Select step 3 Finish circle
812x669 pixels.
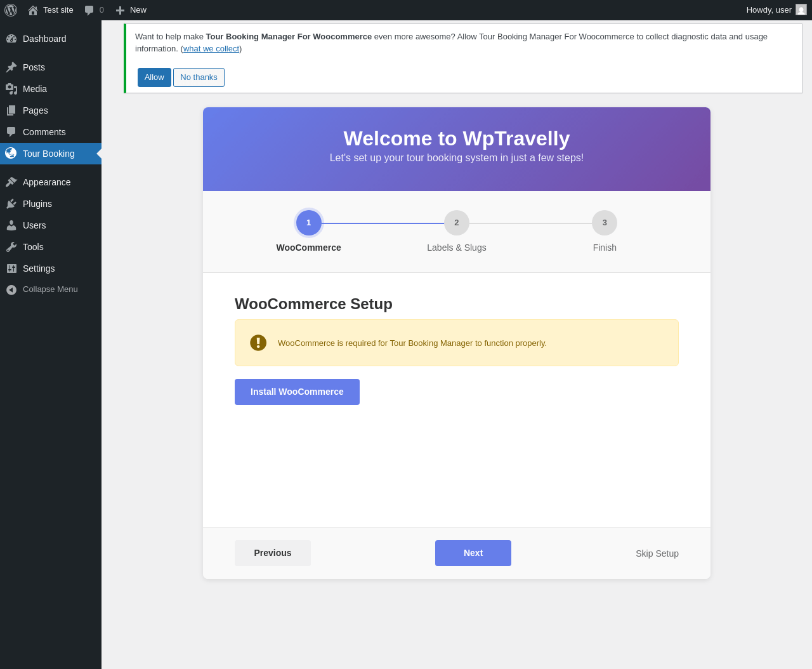click(x=605, y=223)
